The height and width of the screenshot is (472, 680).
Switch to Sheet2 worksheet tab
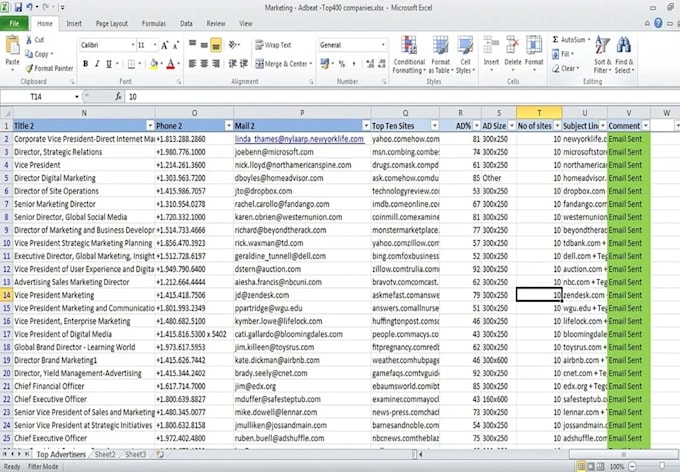105,455
